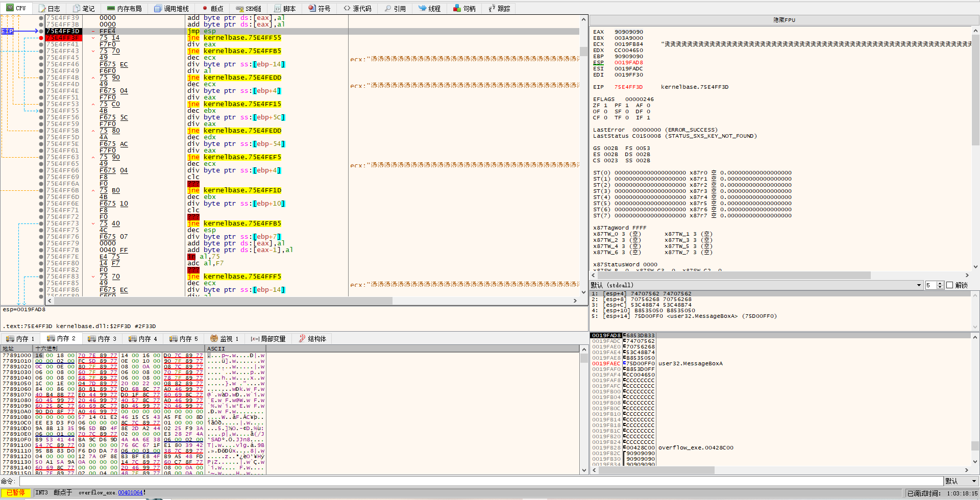The width and height of the screenshot is (980, 500).
Task: Open the 结构体 struct tab
Action: [x=312, y=339]
